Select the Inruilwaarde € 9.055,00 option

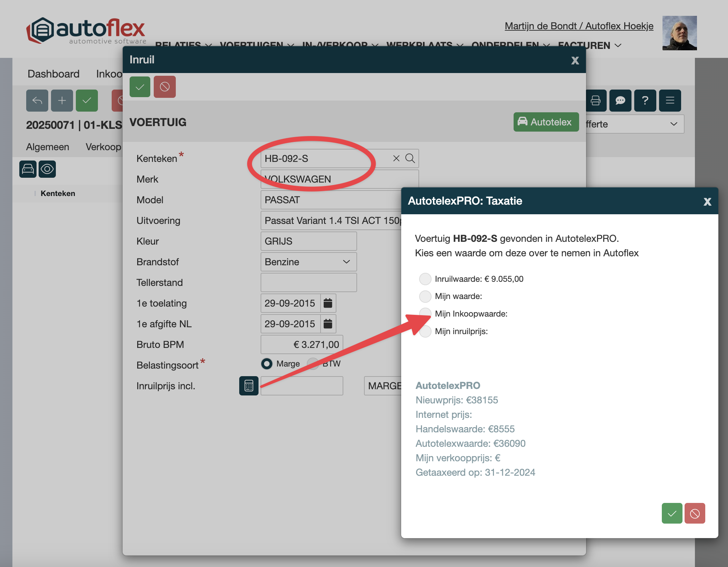point(425,279)
